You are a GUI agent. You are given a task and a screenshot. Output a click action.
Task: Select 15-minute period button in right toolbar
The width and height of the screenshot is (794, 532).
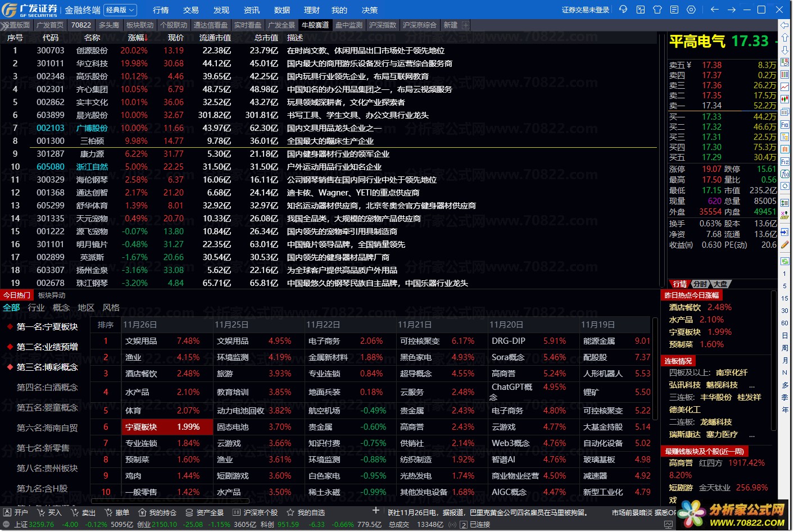pyautogui.click(x=785, y=298)
